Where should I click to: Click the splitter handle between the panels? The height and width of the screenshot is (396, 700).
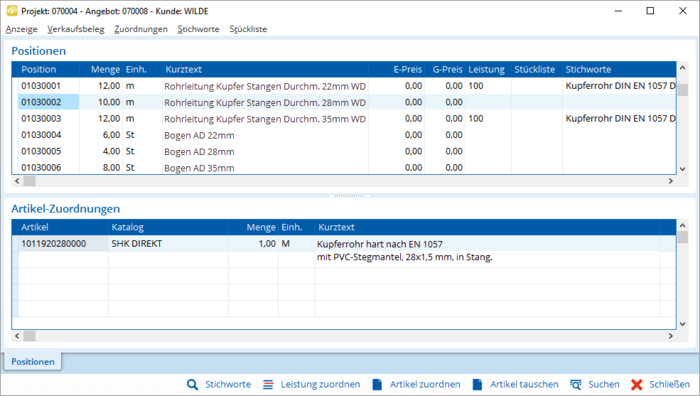click(x=350, y=196)
